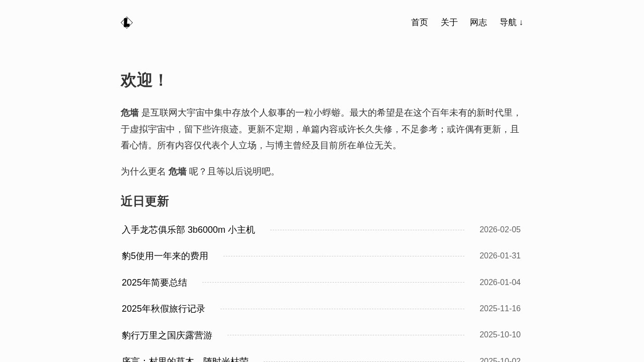Open the 关于 page
The height and width of the screenshot is (362, 644).
pyautogui.click(x=449, y=23)
